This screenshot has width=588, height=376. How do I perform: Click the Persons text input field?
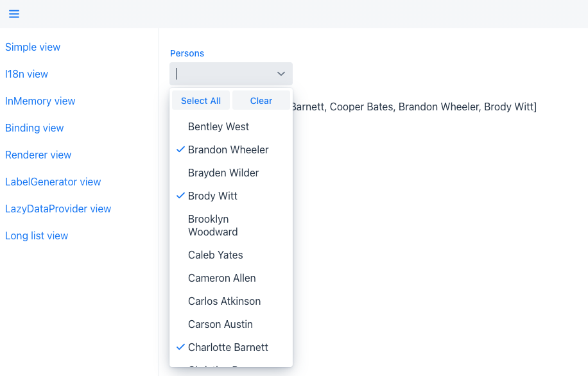point(221,74)
